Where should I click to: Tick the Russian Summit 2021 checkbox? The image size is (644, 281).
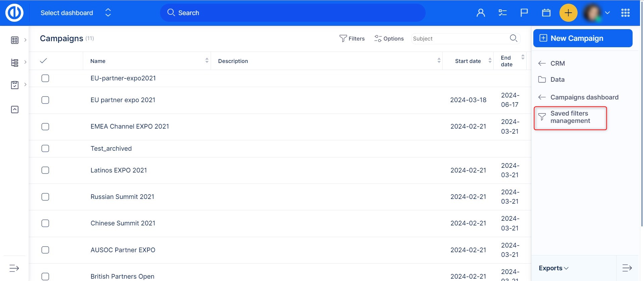(45, 197)
